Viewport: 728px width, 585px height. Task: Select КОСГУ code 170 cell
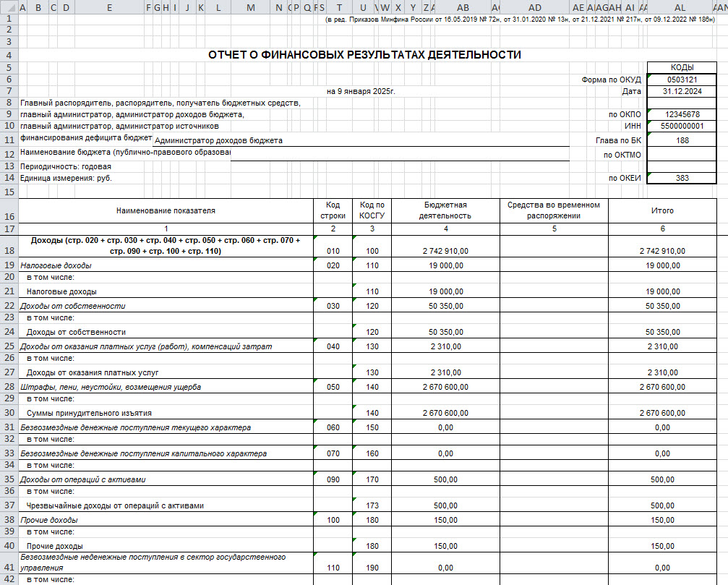pyautogui.click(x=372, y=479)
